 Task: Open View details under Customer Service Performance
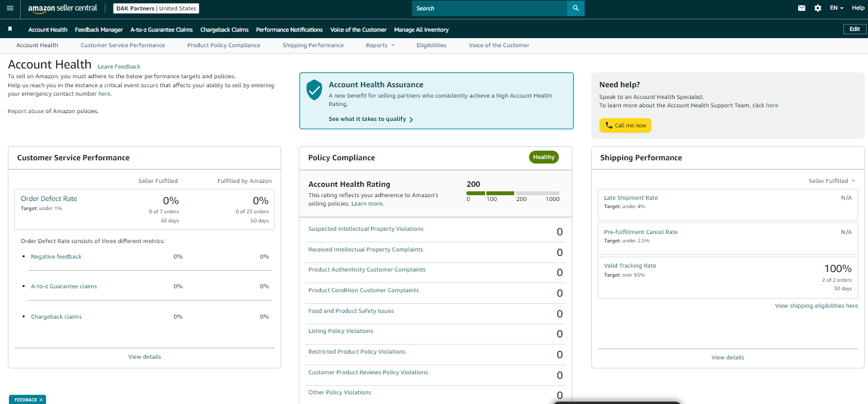pyautogui.click(x=145, y=357)
